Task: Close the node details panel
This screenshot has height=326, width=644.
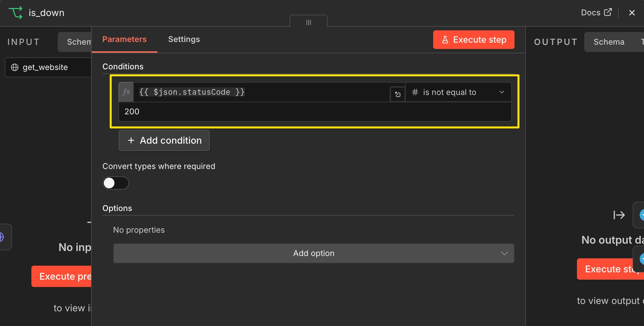Action: click(x=632, y=13)
